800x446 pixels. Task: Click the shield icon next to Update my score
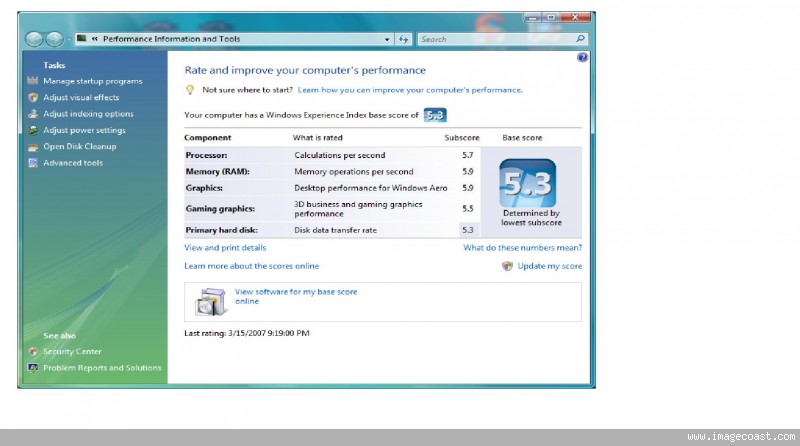(x=507, y=266)
